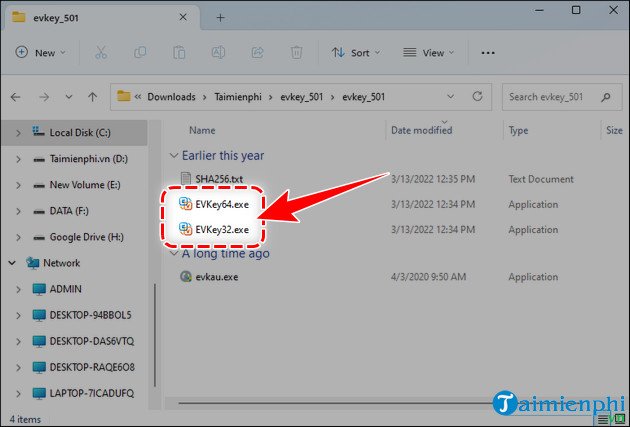
Task: Select the EVKey64.exe file
Action: coord(222,204)
